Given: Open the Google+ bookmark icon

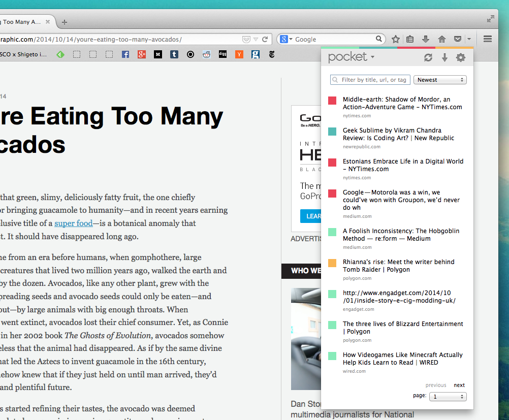Looking at the screenshot, I should point(142,54).
